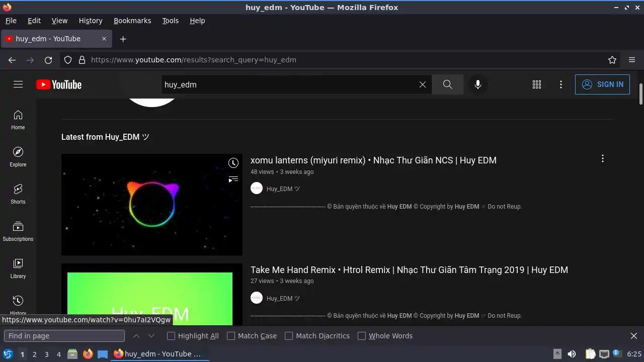Screen dimensions: 644x362
Task: Open the View menu
Action: tap(59, 21)
